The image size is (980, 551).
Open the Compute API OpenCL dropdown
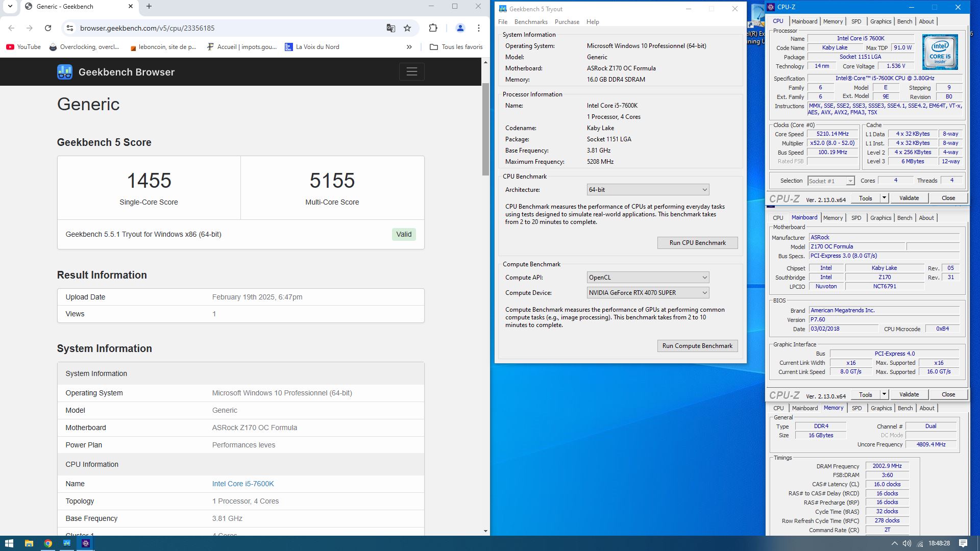coord(648,278)
